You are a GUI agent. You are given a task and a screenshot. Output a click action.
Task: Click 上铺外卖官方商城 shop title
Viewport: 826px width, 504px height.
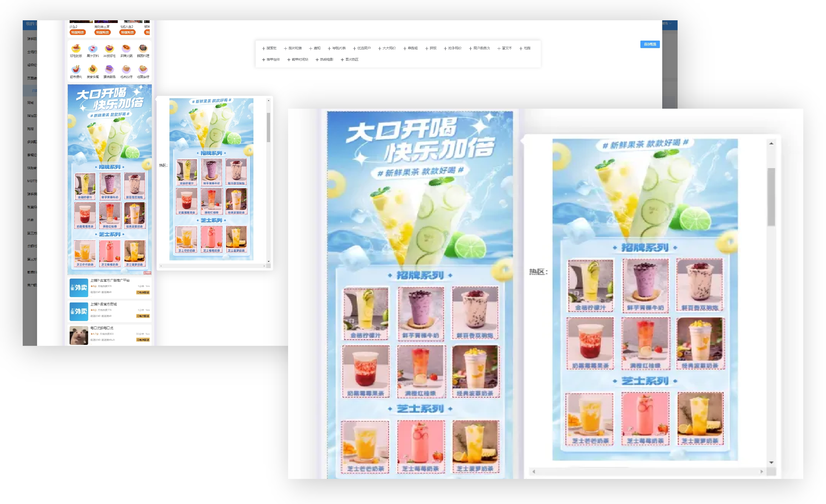104,304
